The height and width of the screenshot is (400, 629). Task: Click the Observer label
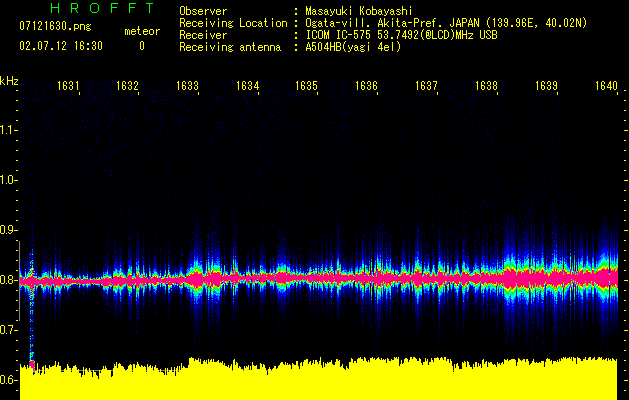pyautogui.click(x=203, y=11)
